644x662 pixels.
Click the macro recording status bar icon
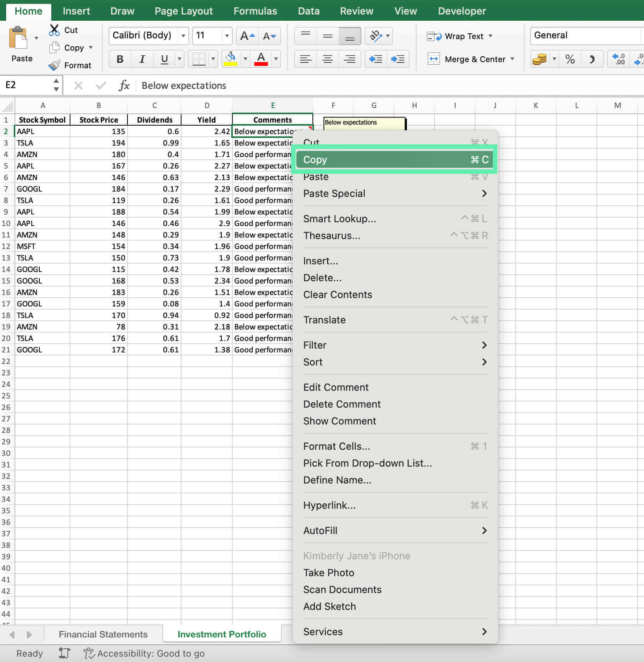(x=64, y=653)
